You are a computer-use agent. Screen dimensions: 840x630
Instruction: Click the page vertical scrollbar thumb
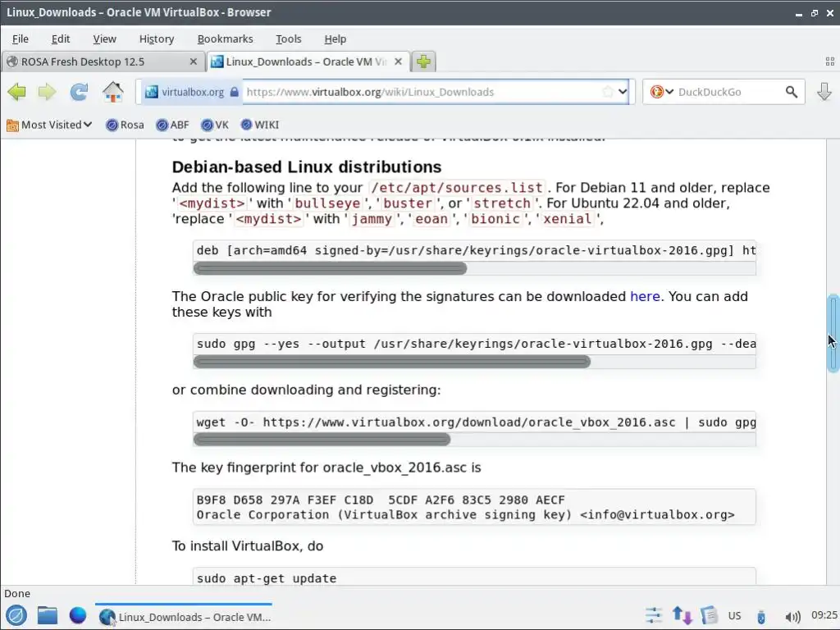point(833,333)
